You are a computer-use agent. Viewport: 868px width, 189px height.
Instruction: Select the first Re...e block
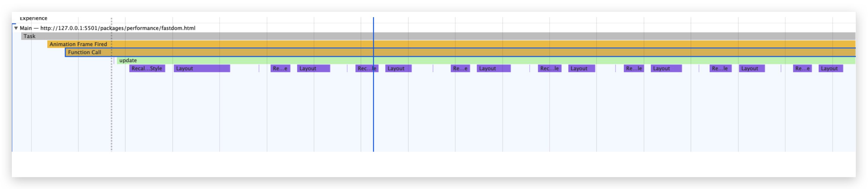tap(280, 68)
